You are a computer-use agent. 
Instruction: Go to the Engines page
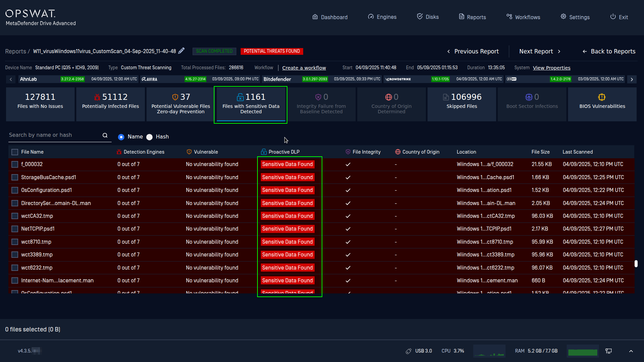[382, 17]
